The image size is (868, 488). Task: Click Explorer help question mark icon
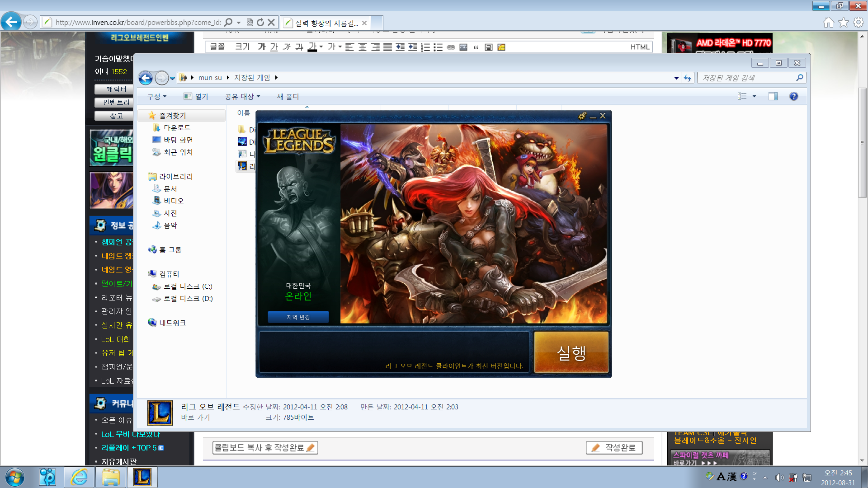pos(793,96)
